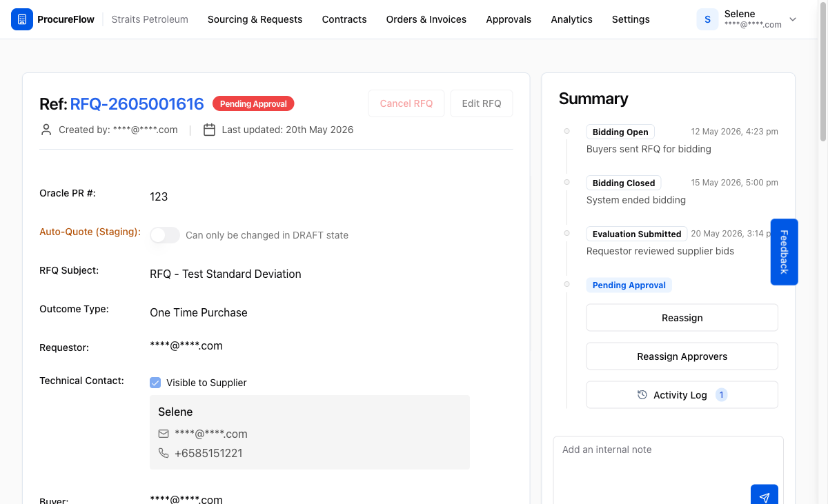Open the Analytics menu
Screen dimensions: 828x504
point(571,19)
